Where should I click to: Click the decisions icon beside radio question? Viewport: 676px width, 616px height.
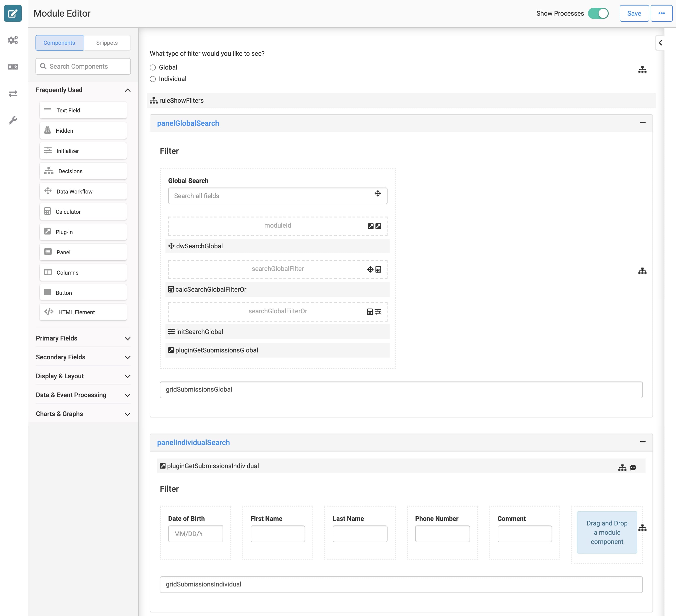click(642, 70)
